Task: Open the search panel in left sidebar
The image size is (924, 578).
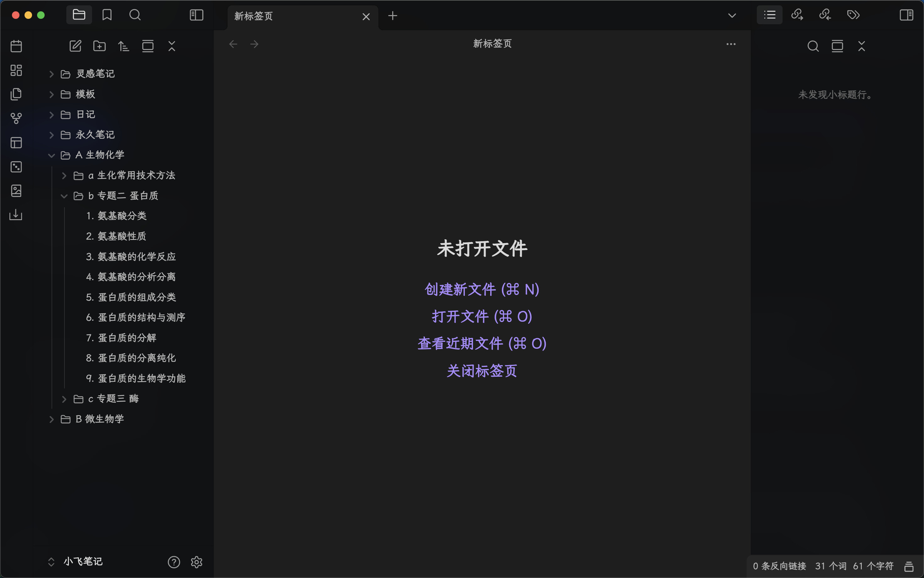Action: [x=135, y=15]
